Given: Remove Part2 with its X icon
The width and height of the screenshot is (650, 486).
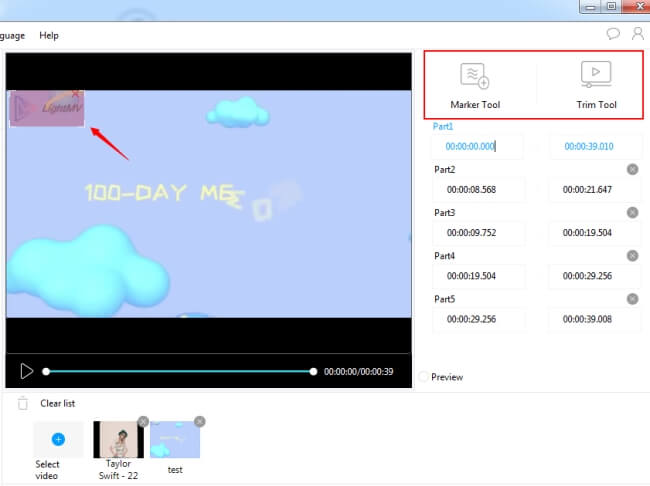Looking at the screenshot, I should (x=632, y=169).
